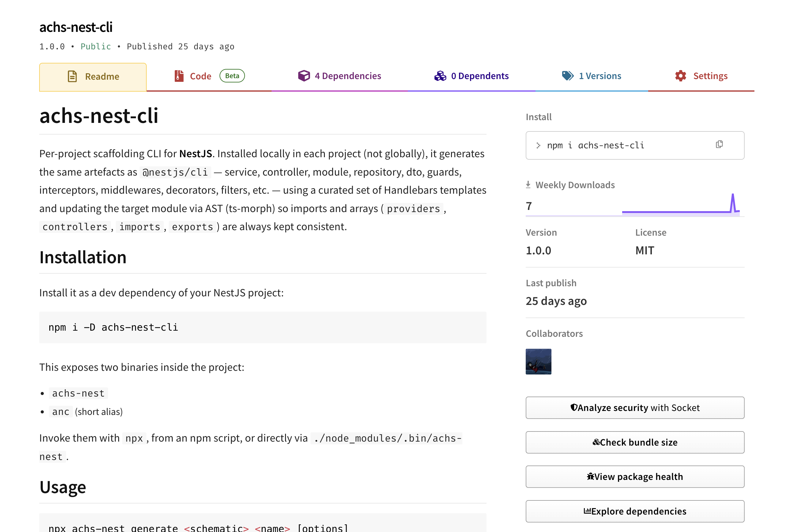Click the Settings gear icon
The image size is (812, 532).
681,76
